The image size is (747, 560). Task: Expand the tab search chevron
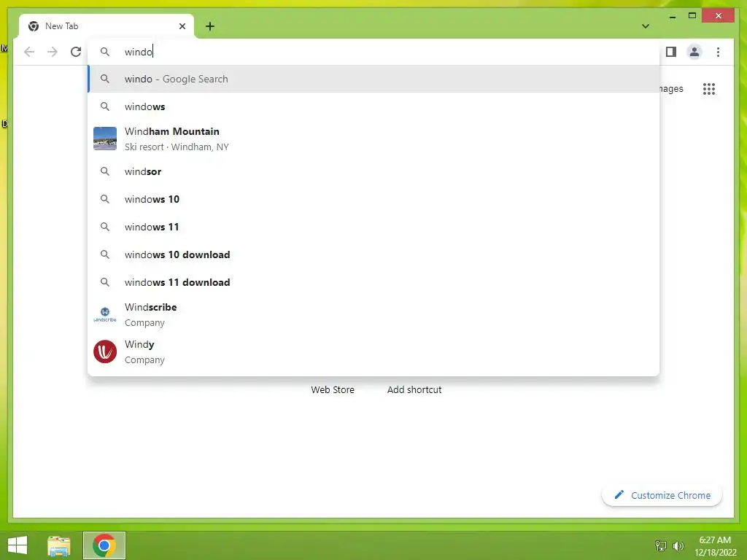click(x=646, y=26)
